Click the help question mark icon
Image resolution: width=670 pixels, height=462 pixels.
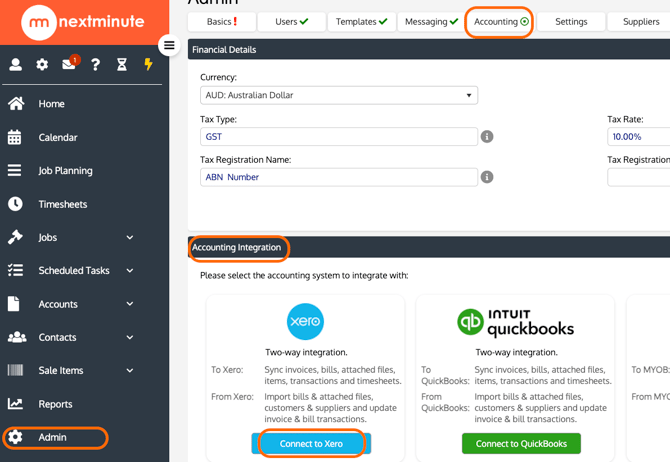[95, 64]
